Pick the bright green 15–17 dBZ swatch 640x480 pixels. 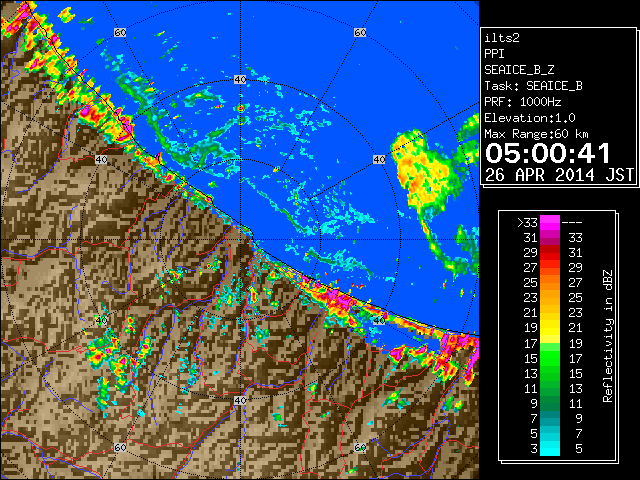(x=550, y=358)
